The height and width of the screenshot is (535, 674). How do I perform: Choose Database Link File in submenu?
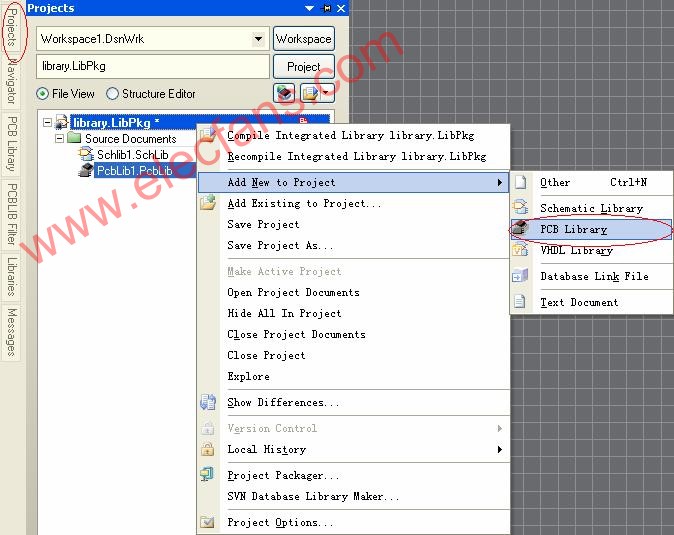pyautogui.click(x=591, y=276)
